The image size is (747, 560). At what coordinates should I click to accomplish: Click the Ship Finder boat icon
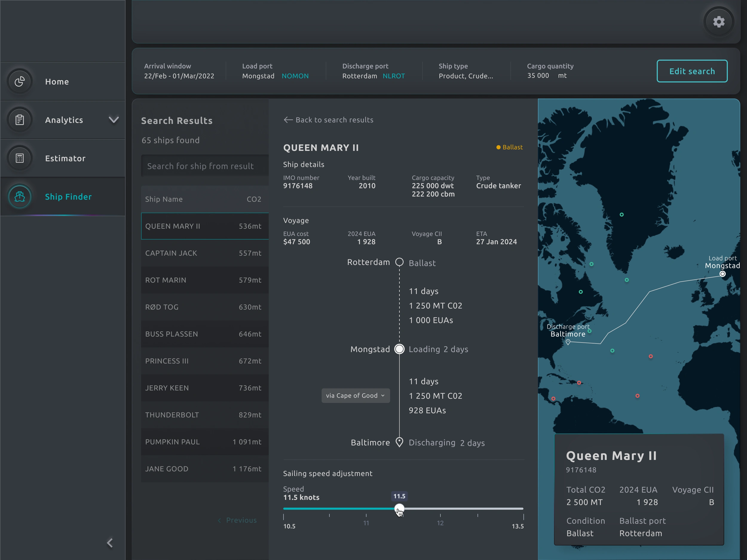pyautogui.click(x=20, y=197)
